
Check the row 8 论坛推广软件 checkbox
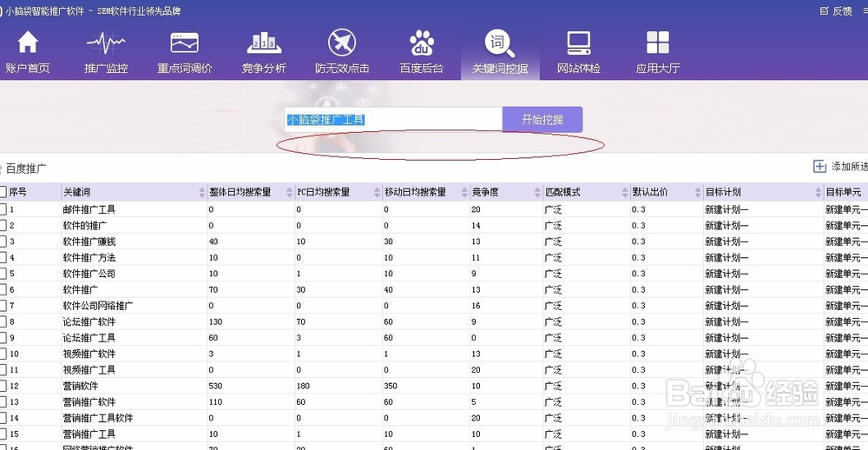3,322
